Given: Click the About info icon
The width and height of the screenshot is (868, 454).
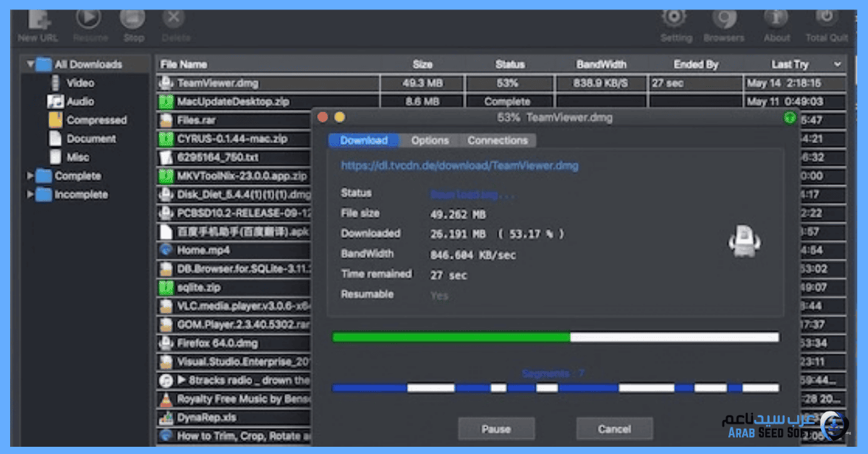Looking at the screenshot, I should point(777,18).
